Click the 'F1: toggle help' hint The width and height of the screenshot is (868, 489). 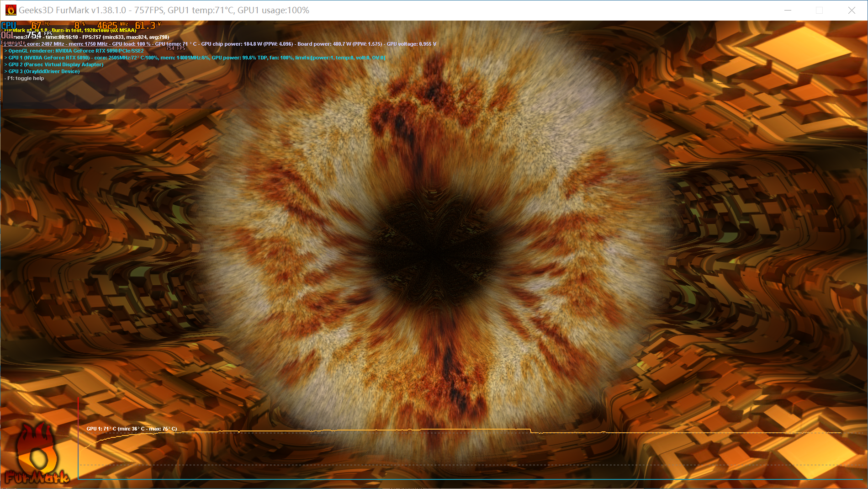24,78
